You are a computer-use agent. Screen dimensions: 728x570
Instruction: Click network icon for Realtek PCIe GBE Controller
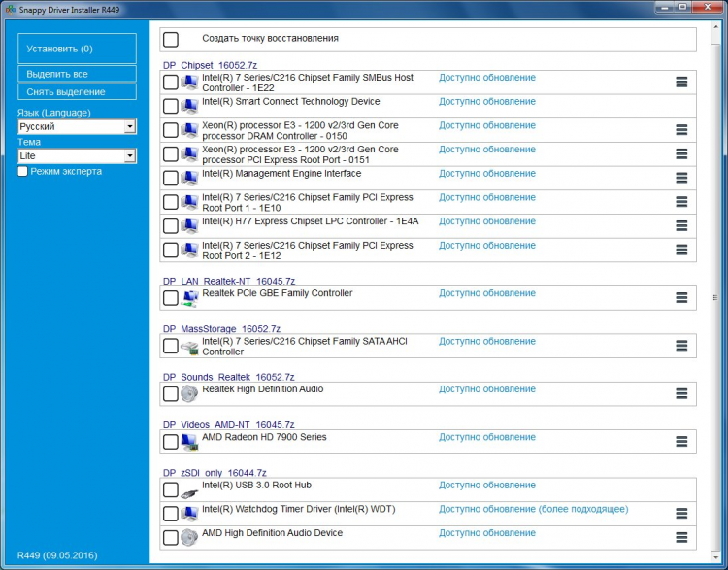pos(189,298)
